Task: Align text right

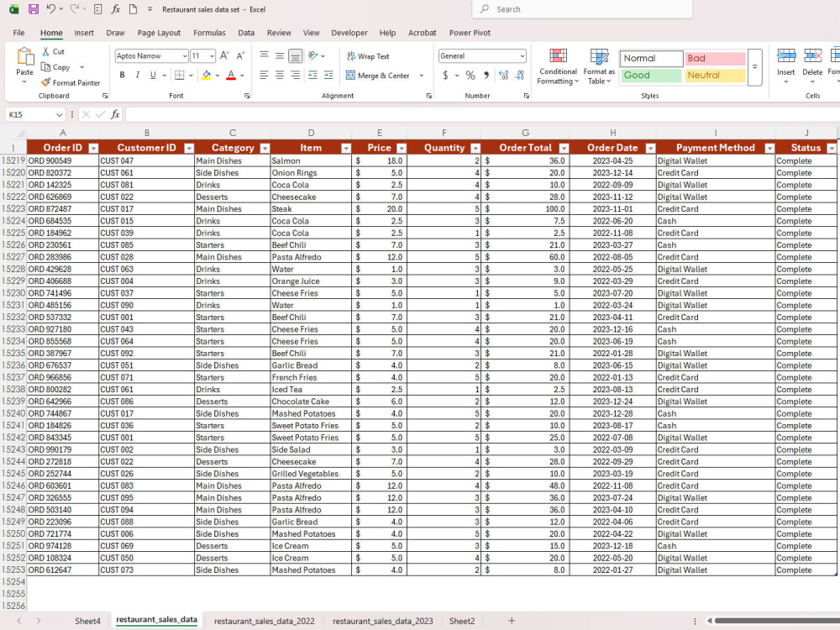Action: click(295, 75)
